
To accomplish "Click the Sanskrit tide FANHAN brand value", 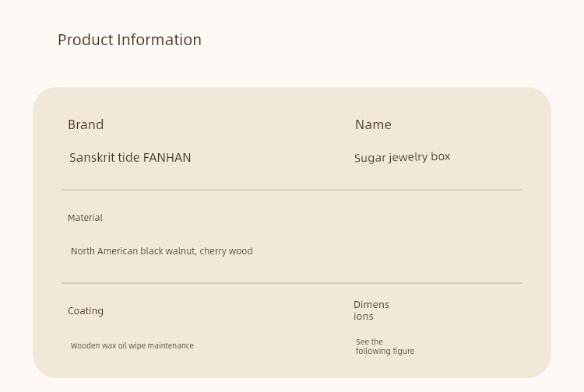I will [x=130, y=158].
